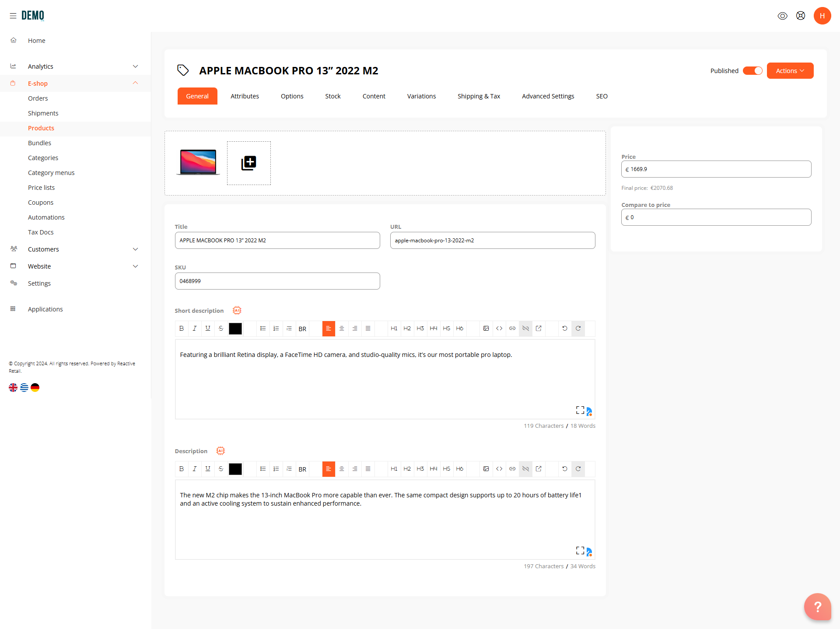
Task: Open Coupons in the sidebar
Action: click(x=41, y=203)
